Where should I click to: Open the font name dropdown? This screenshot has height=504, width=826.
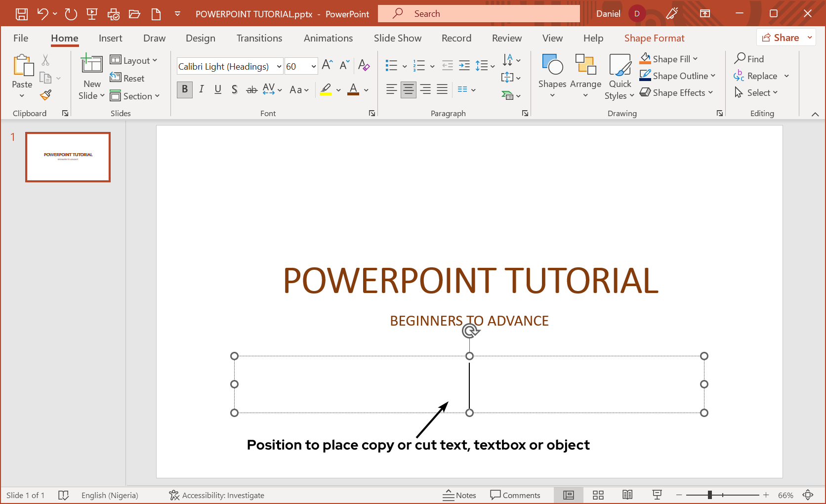279,66
